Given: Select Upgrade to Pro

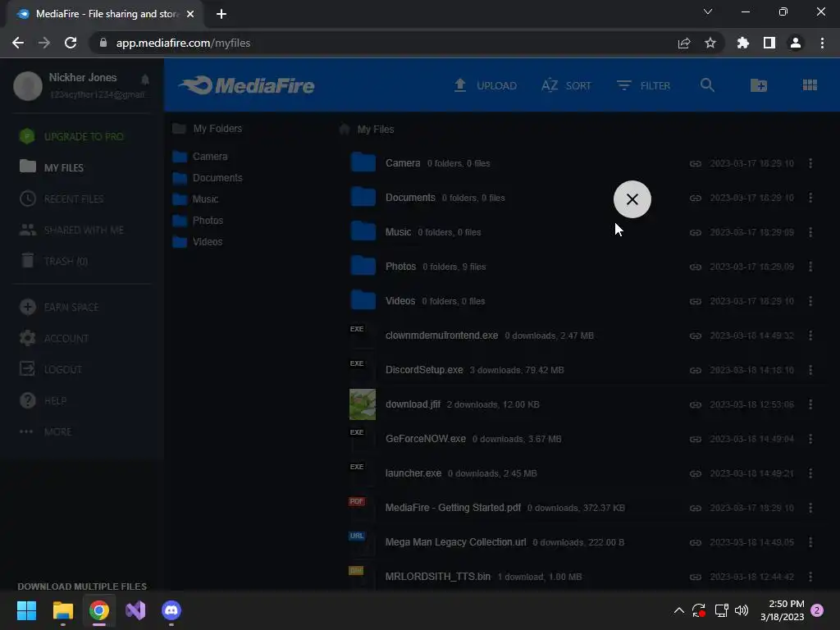Looking at the screenshot, I should (71, 137).
